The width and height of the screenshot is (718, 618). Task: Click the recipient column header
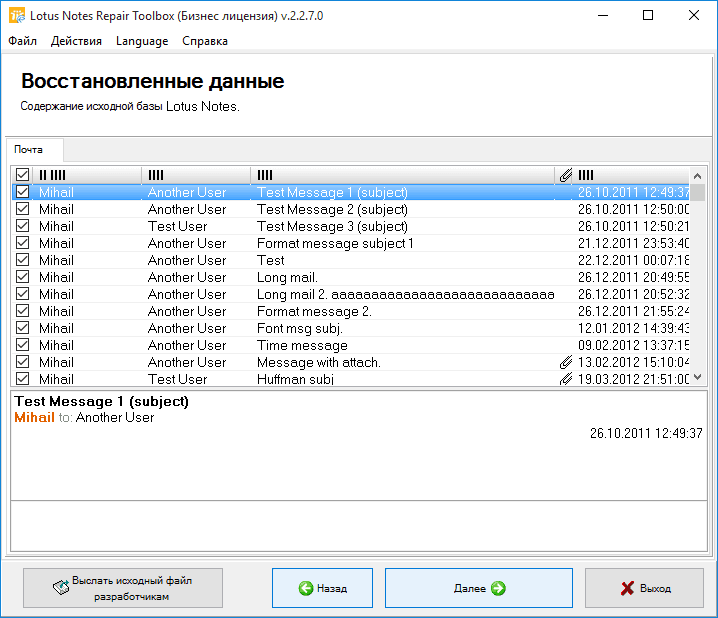(x=196, y=175)
